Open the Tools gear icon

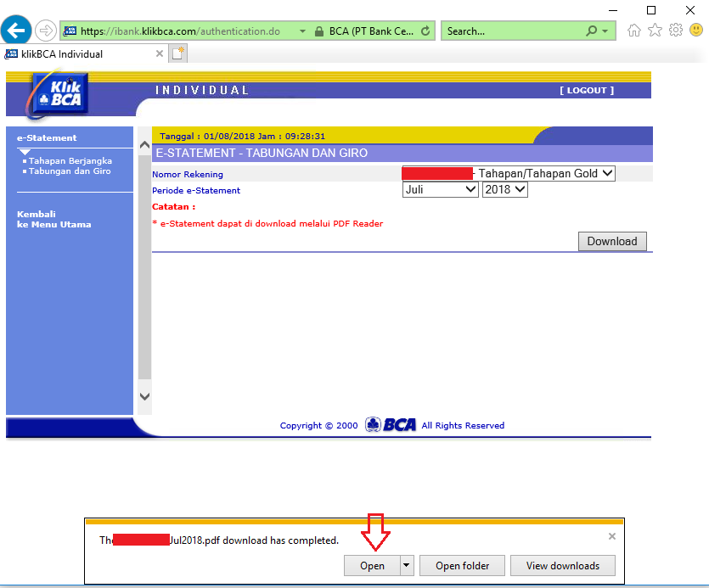tap(676, 31)
